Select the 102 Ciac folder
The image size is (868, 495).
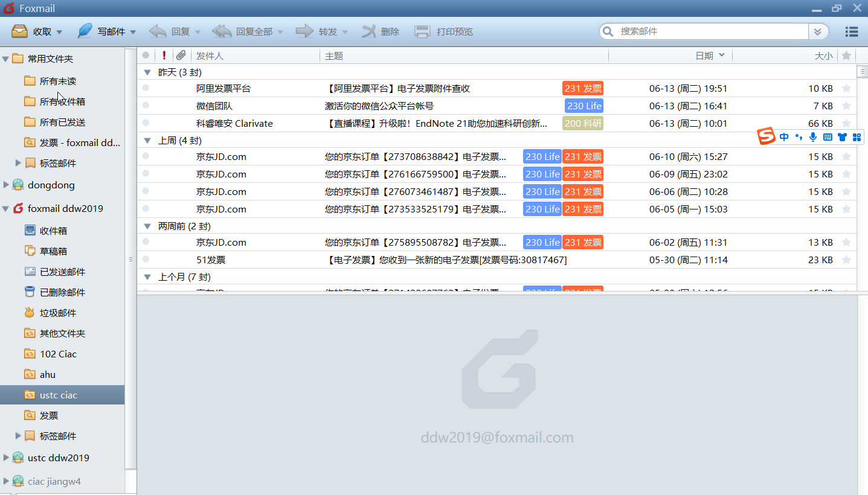point(58,354)
